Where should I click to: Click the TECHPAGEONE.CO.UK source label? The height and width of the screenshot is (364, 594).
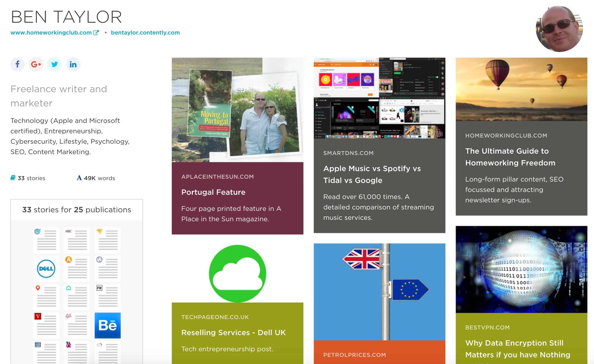215,317
